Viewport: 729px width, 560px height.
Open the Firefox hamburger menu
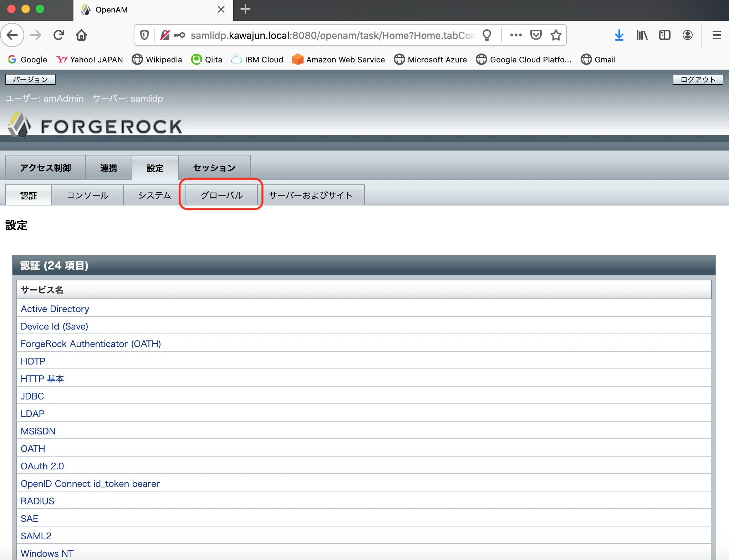(717, 35)
